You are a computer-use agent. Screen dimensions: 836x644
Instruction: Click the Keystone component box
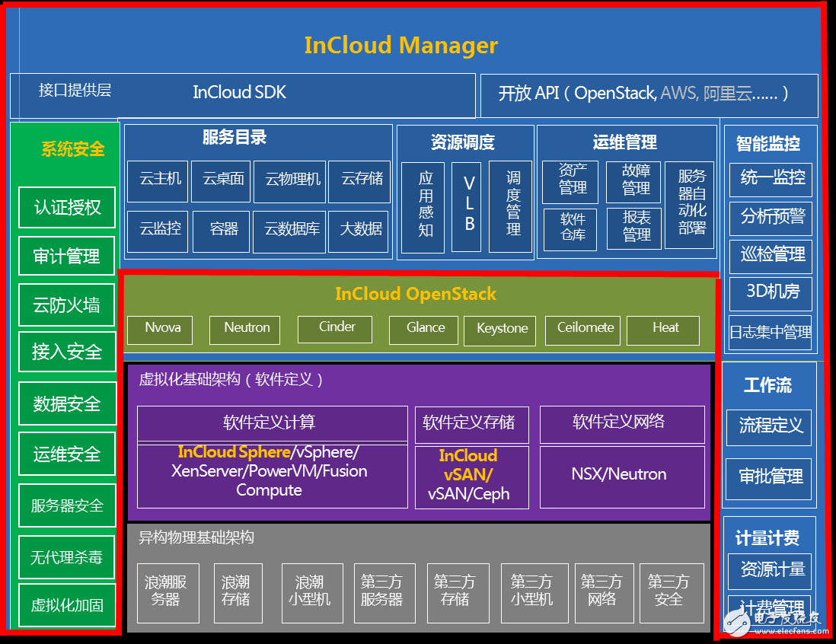tap(502, 330)
